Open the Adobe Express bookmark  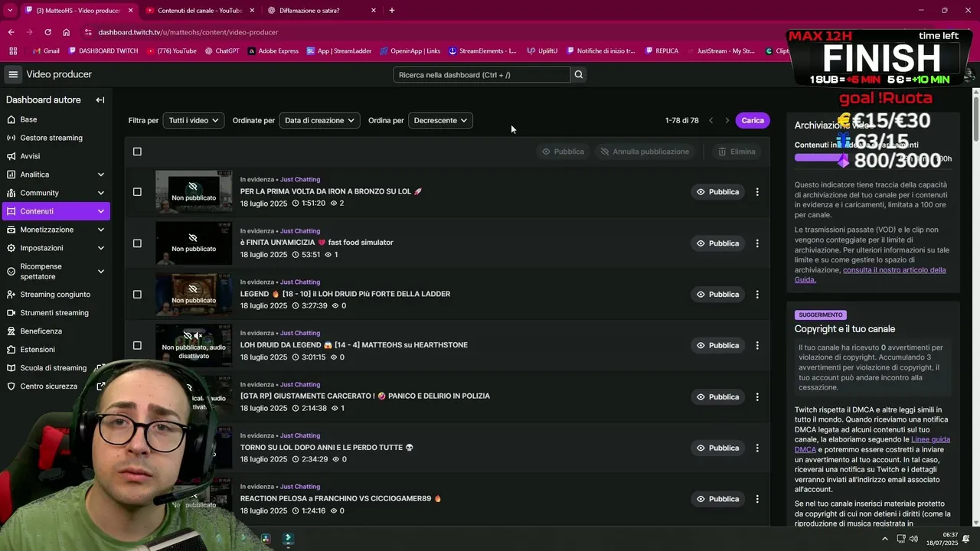coord(273,51)
